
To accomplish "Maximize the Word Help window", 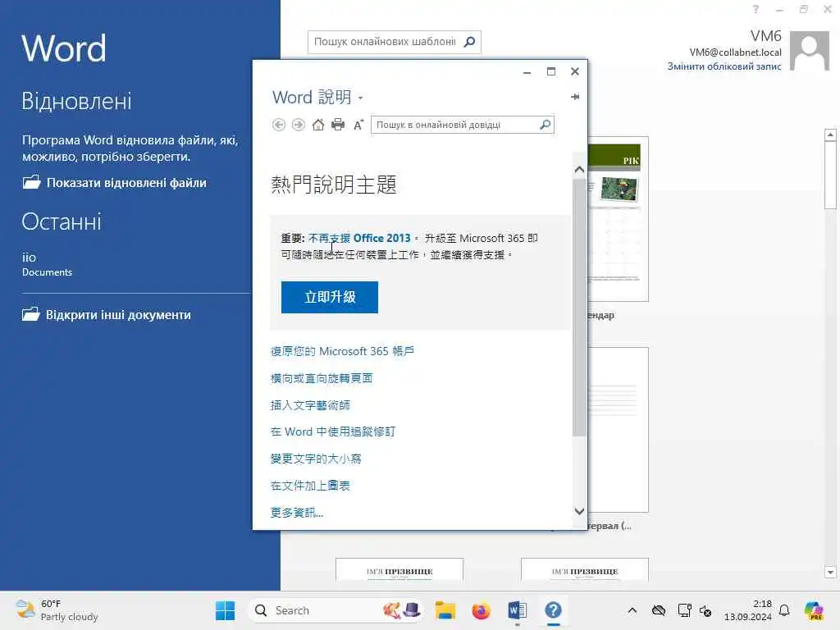I will (550, 71).
